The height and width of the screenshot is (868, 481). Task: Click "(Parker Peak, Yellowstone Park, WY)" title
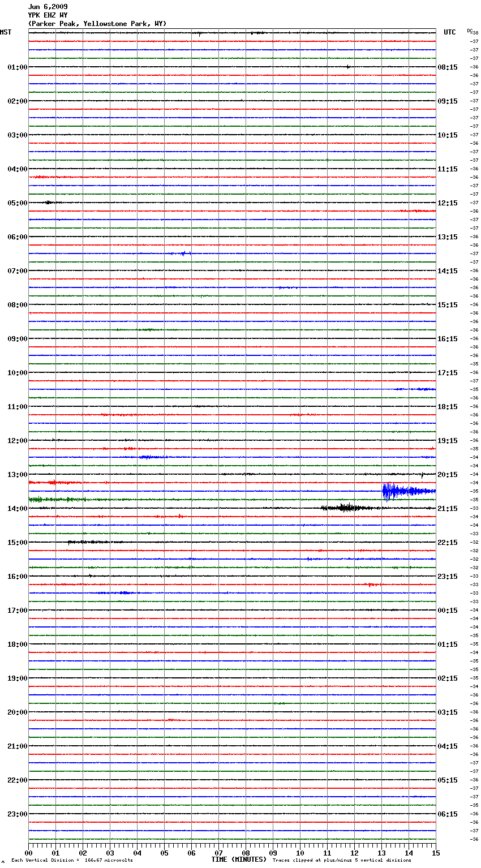click(x=97, y=24)
